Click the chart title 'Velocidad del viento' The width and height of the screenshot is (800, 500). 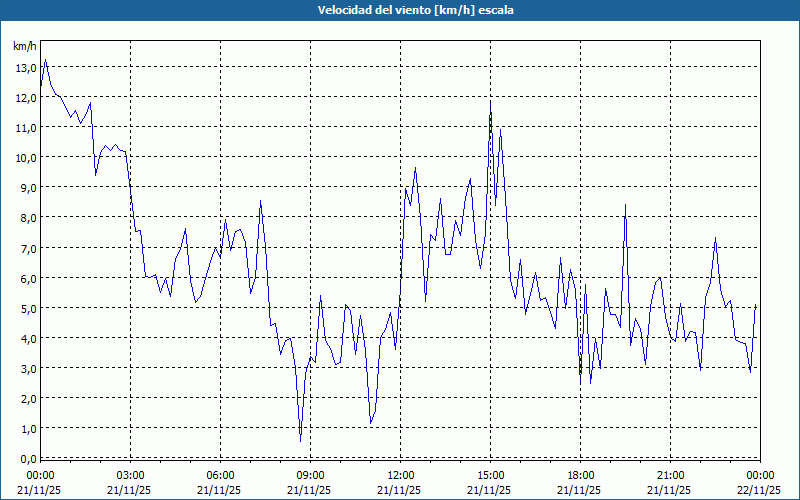pyautogui.click(x=400, y=10)
